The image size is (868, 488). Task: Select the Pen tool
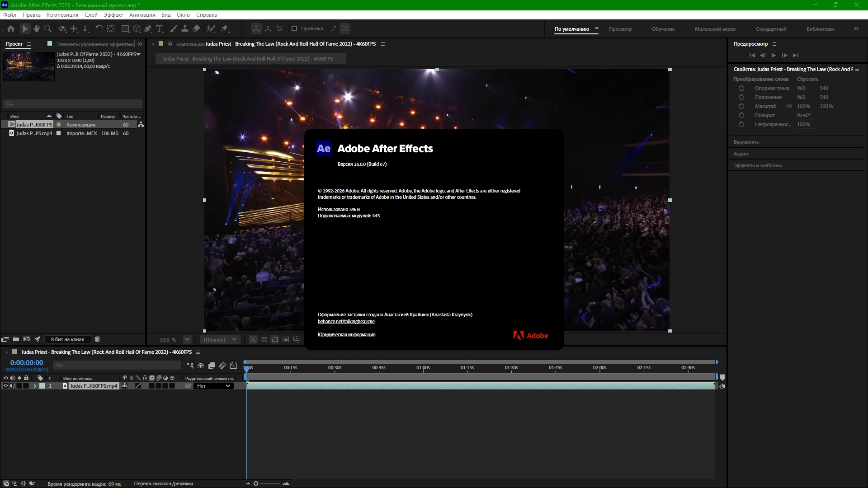point(148,28)
